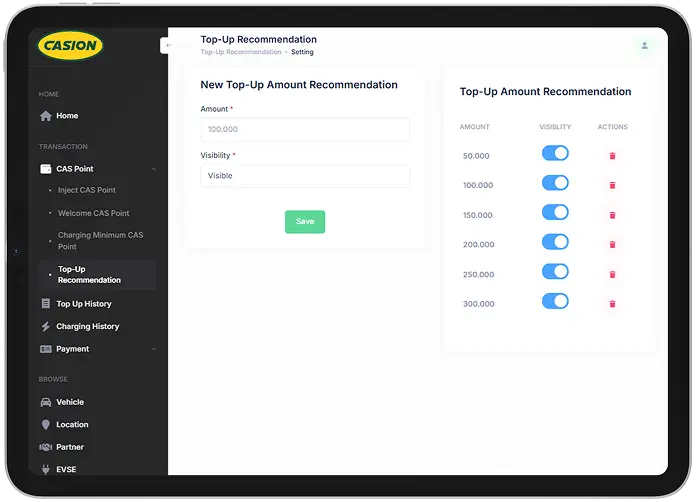This screenshot has height=502, width=700.
Task: Delete the 50.000 top-up amount
Action: click(x=612, y=156)
